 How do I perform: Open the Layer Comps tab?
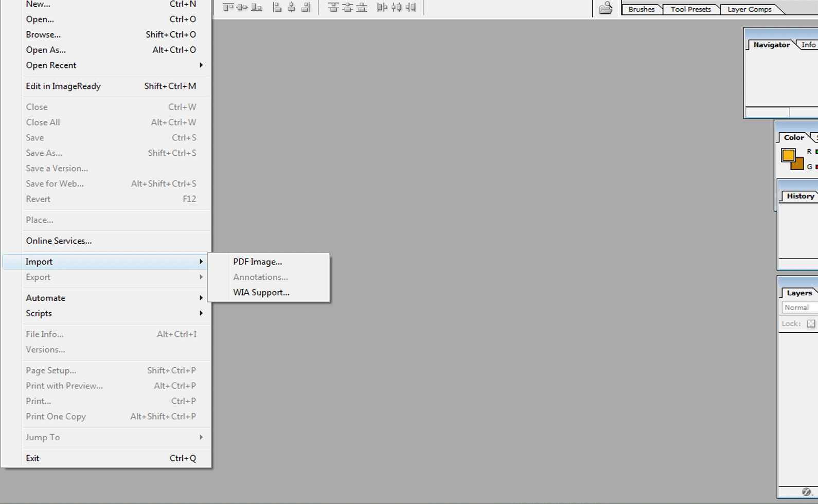point(749,9)
